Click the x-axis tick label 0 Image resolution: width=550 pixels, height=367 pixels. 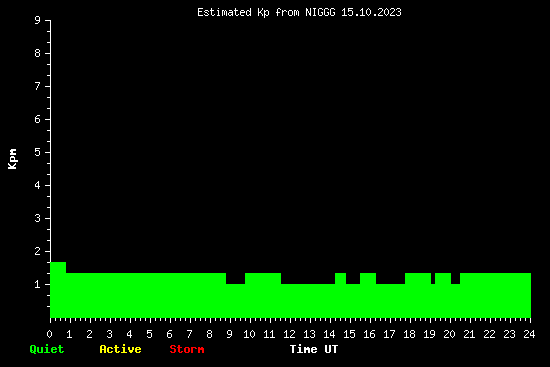coord(50,334)
